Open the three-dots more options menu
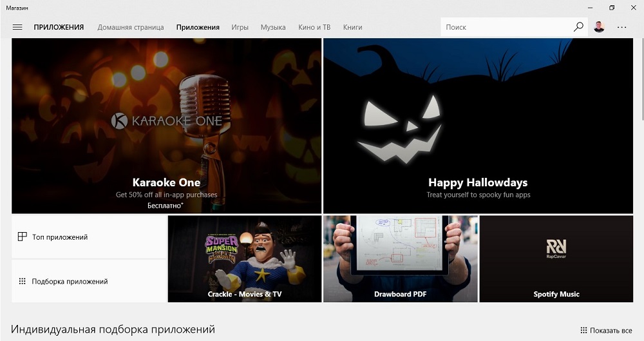 click(x=622, y=27)
